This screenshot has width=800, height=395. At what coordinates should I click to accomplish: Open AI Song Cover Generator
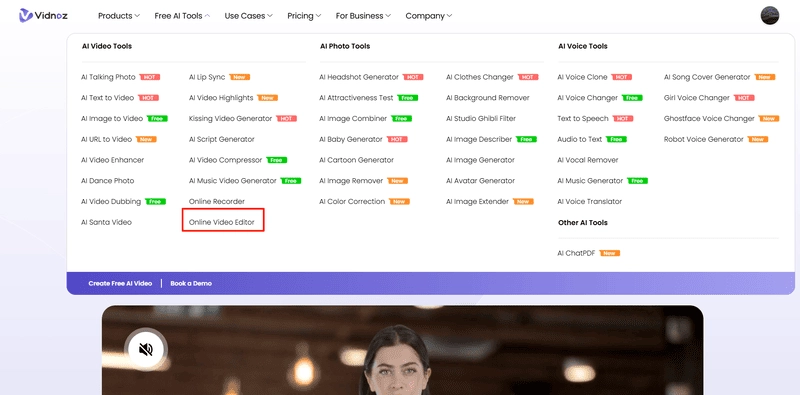coord(707,77)
